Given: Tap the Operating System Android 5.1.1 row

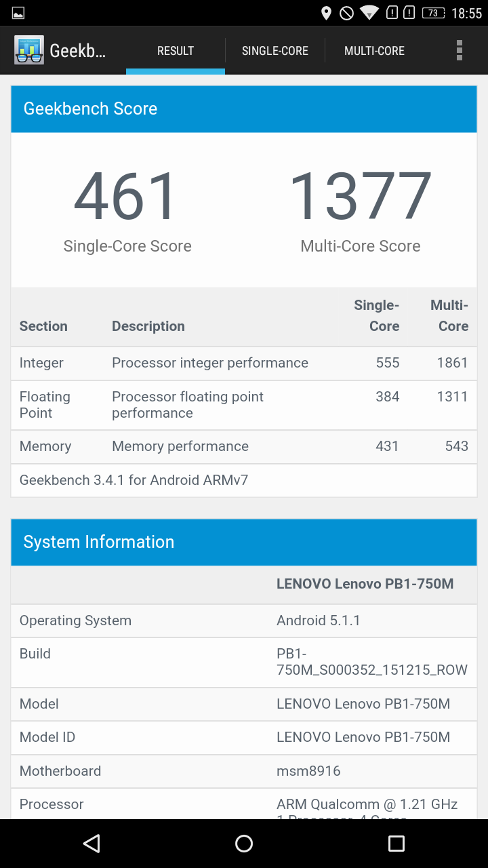Looking at the screenshot, I should (x=244, y=620).
